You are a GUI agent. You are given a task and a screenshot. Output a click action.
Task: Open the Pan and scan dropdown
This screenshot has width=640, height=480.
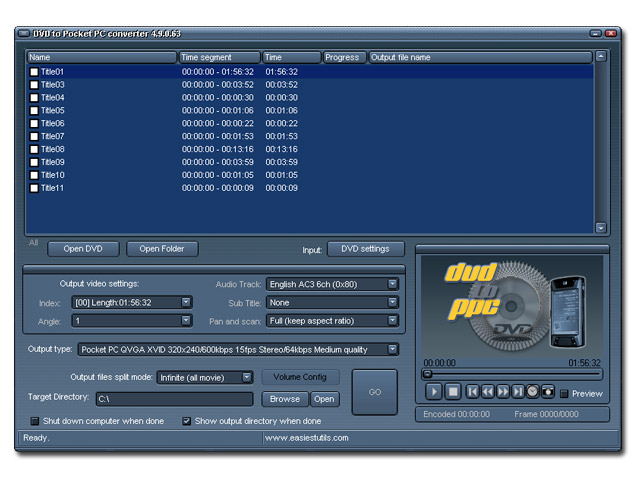point(392,321)
